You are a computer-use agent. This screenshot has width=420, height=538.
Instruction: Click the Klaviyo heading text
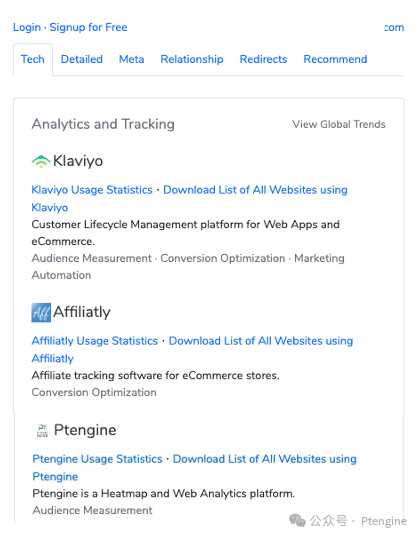point(78,161)
